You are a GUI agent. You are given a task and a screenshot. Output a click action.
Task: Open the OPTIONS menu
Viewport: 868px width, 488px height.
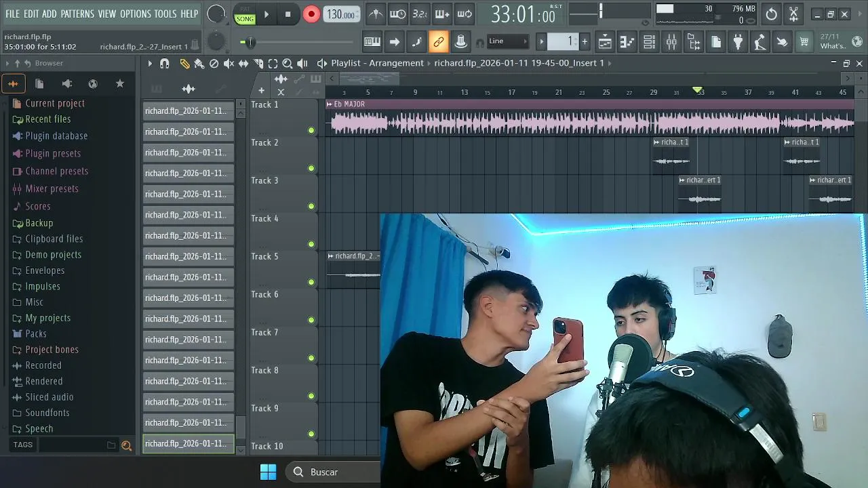[x=136, y=14]
